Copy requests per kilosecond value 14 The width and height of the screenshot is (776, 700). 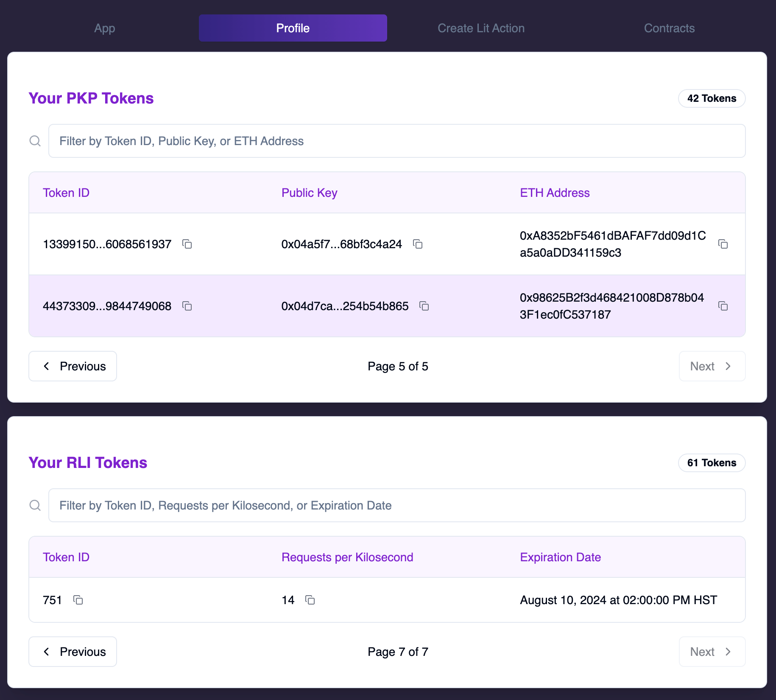click(310, 600)
